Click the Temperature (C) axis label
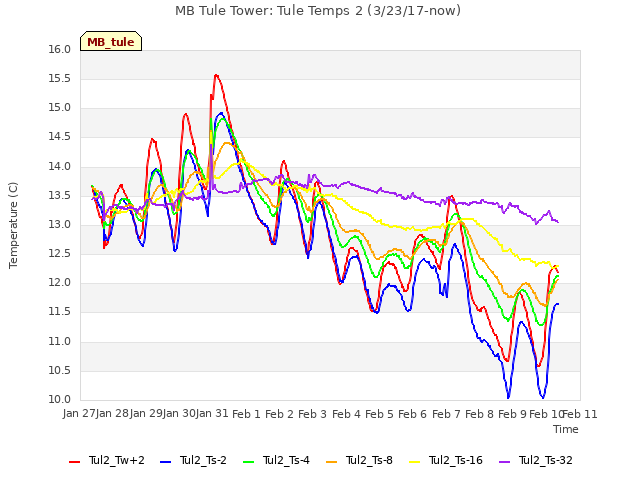This screenshot has height=480, width=640. click(x=13, y=225)
